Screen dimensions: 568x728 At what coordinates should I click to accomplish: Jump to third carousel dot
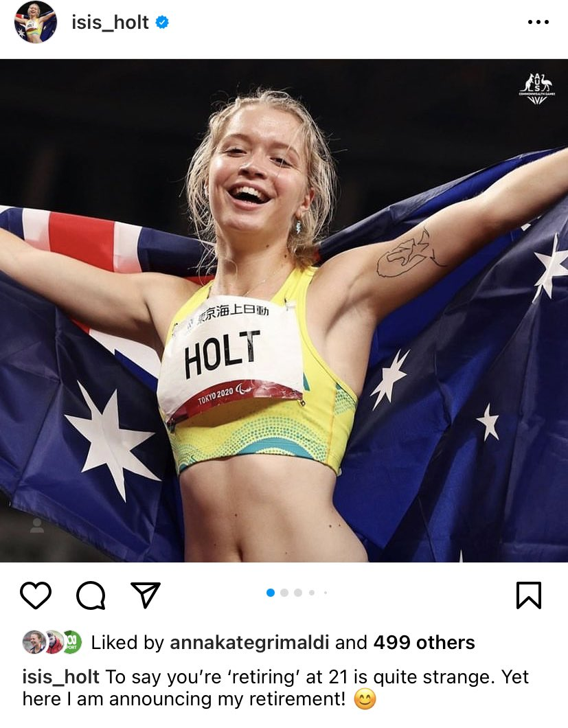(x=298, y=593)
